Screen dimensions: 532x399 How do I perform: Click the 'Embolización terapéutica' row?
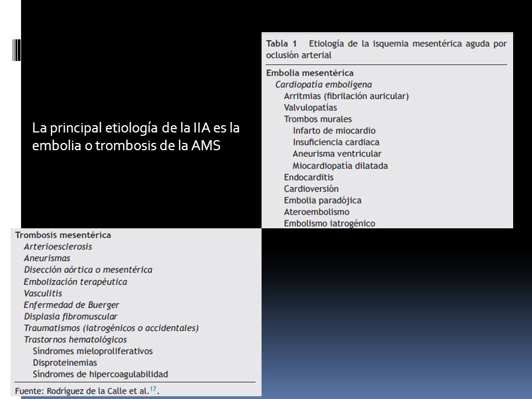(x=75, y=282)
